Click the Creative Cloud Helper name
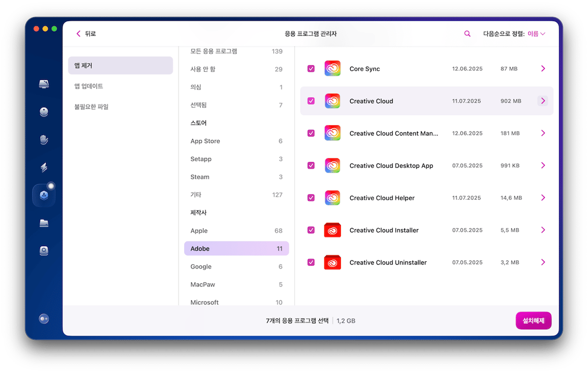Image resolution: width=588 pixels, height=373 pixels. (x=382, y=198)
